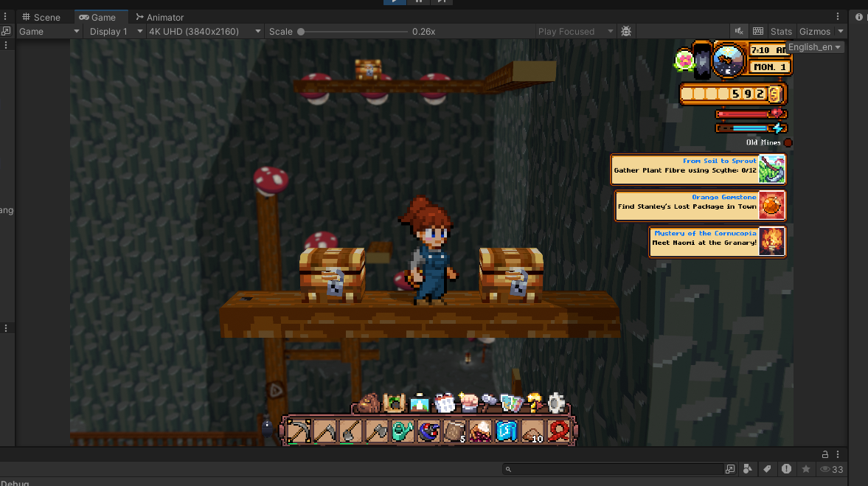Expand the Play Focused dropdown

click(x=575, y=32)
